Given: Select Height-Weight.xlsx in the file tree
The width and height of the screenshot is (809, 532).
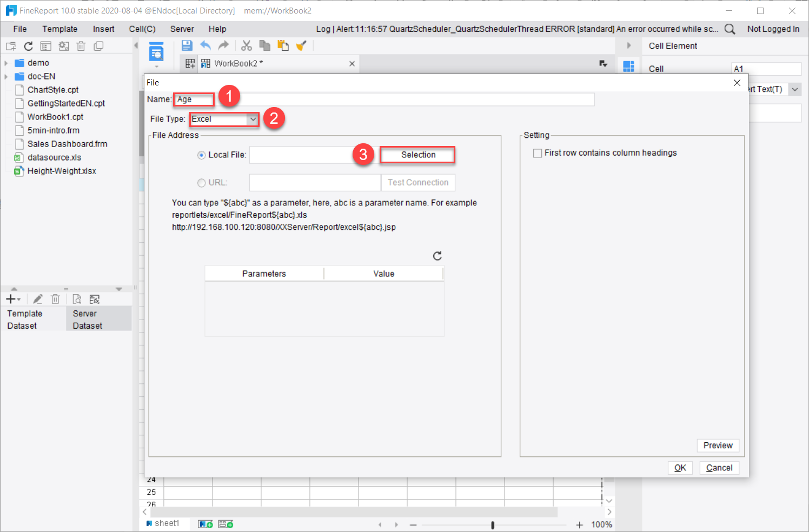Looking at the screenshot, I should (62, 171).
